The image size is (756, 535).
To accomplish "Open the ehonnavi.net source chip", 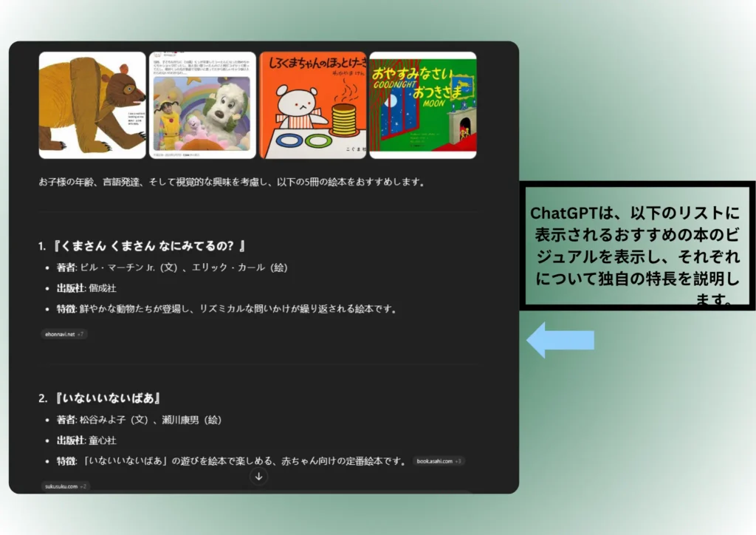I will coord(64,334).
